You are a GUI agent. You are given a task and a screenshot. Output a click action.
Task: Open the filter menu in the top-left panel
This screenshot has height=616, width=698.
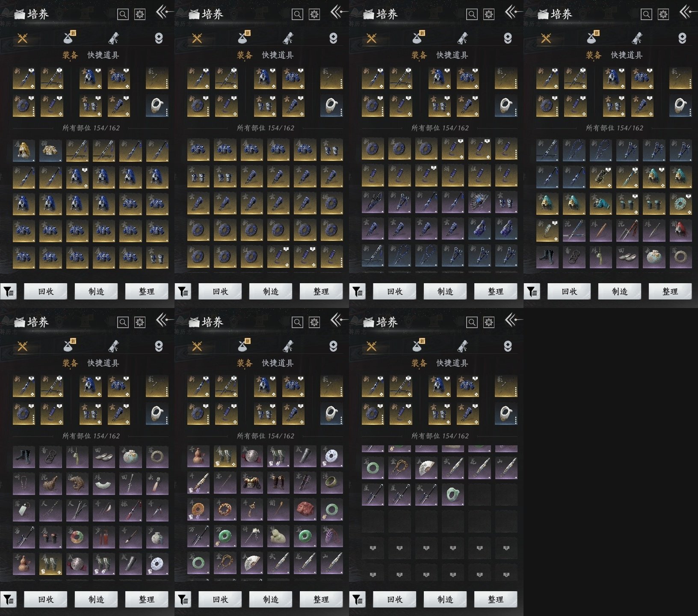9,292
